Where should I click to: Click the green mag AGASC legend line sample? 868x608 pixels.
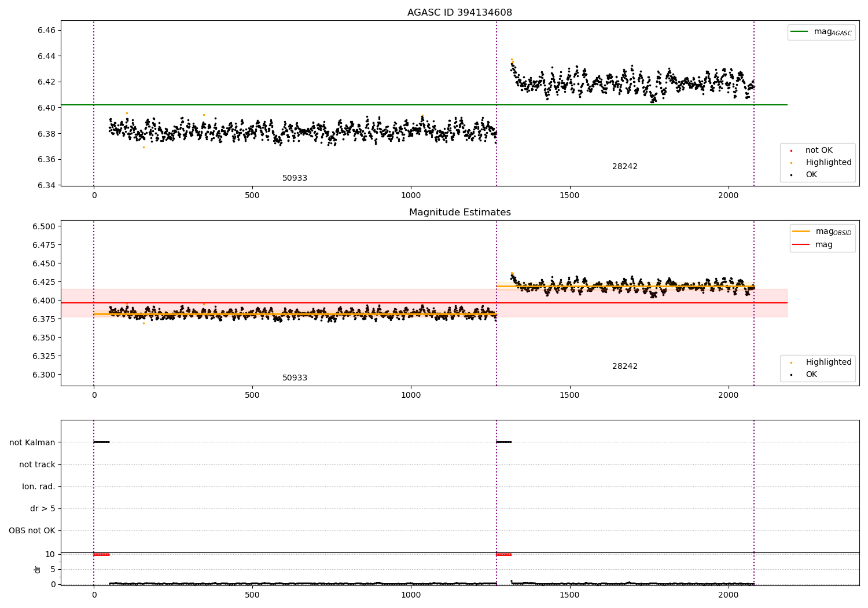click(799, 32)
